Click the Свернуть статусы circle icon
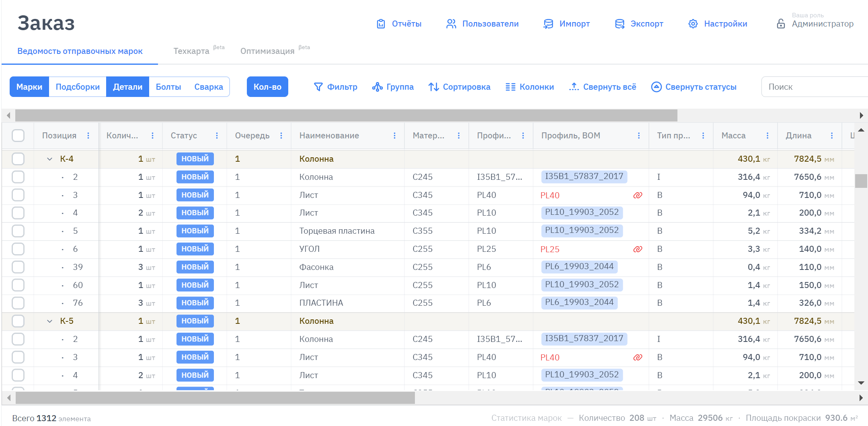The width and height of the screenshot is (868, 426). point(656,87)
